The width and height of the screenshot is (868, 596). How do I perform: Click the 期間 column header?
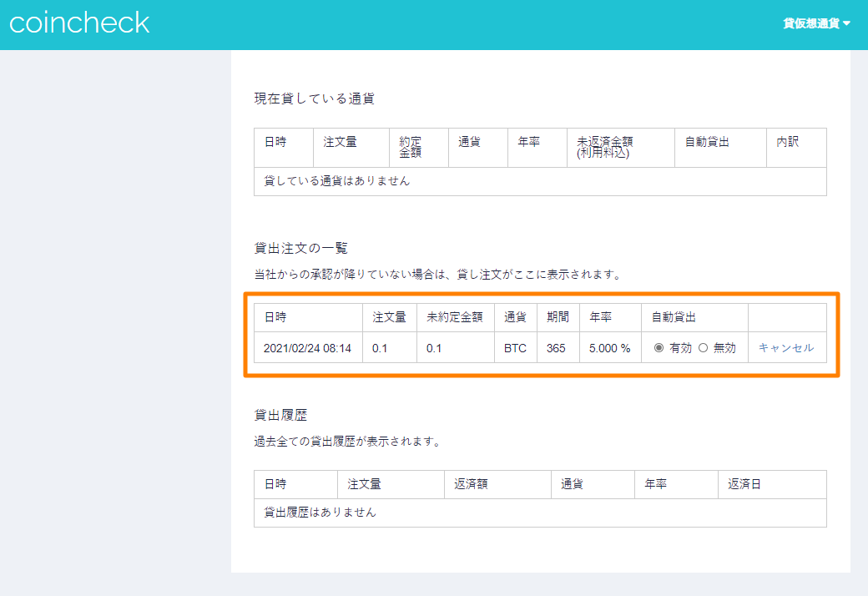point(558,317)
